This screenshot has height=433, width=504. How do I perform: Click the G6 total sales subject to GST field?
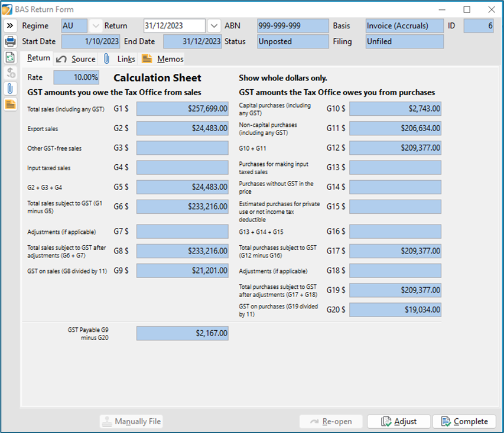(182, 206)
